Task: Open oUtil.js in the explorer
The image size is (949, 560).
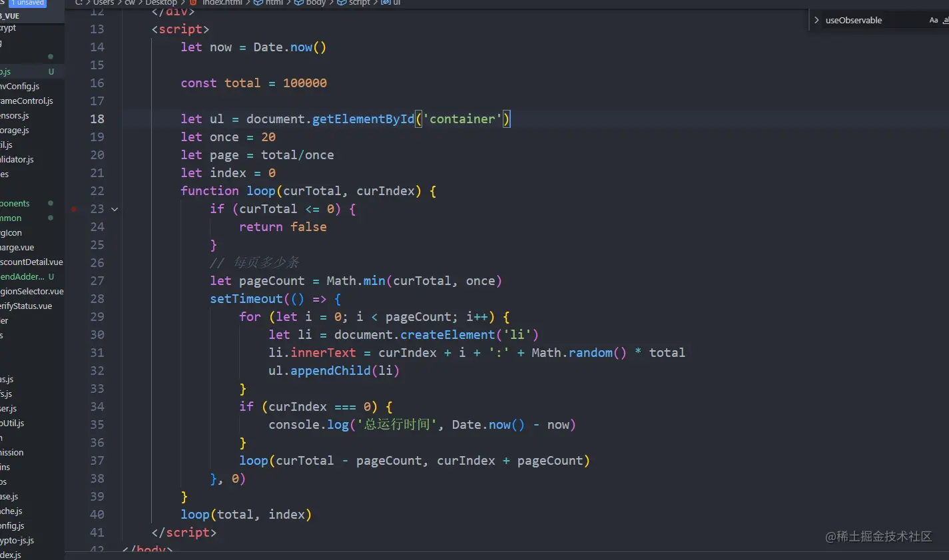Action: click(12, 423)
